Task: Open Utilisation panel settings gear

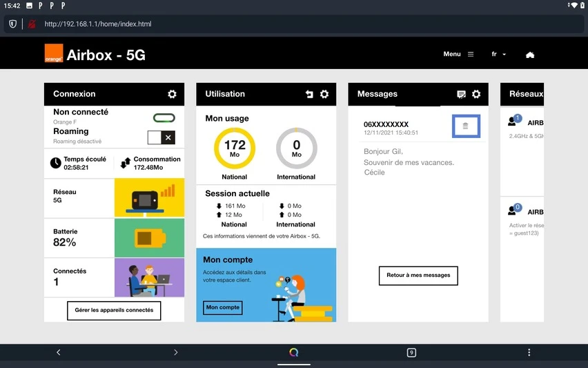Action: [324, 94]
